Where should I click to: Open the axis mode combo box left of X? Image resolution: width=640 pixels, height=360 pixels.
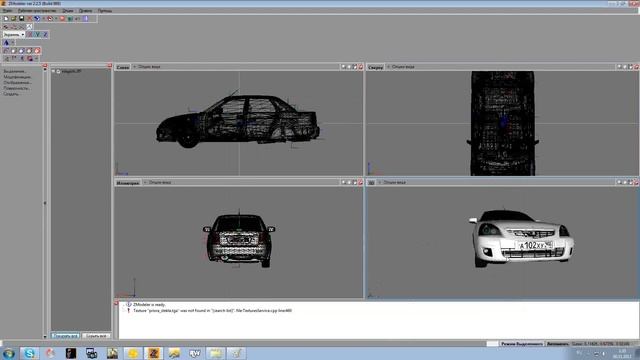14,35
